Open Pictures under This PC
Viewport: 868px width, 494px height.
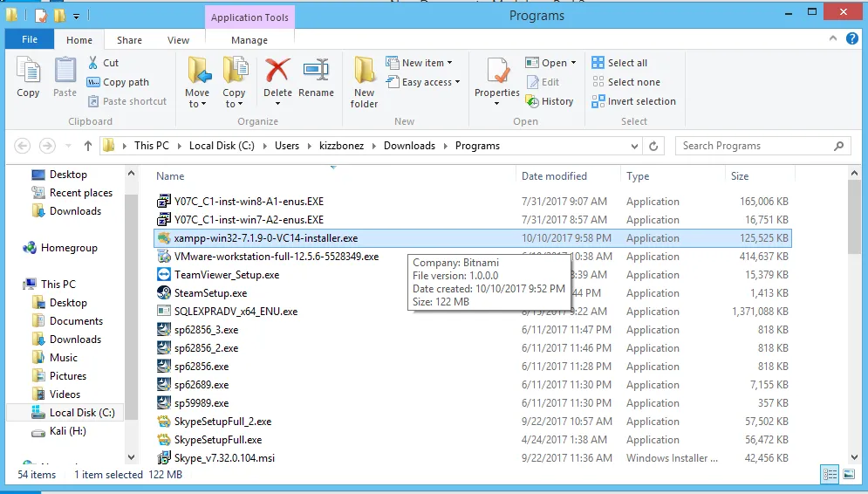pos(67,376)
